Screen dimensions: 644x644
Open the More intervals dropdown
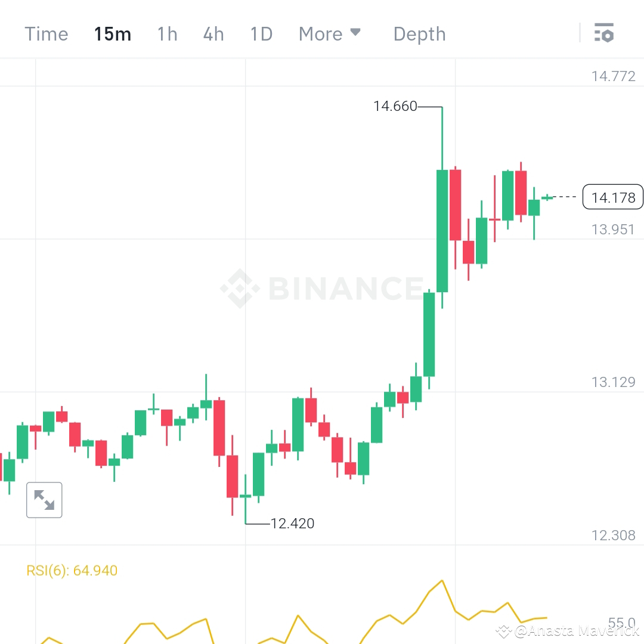tap(320, 34)
